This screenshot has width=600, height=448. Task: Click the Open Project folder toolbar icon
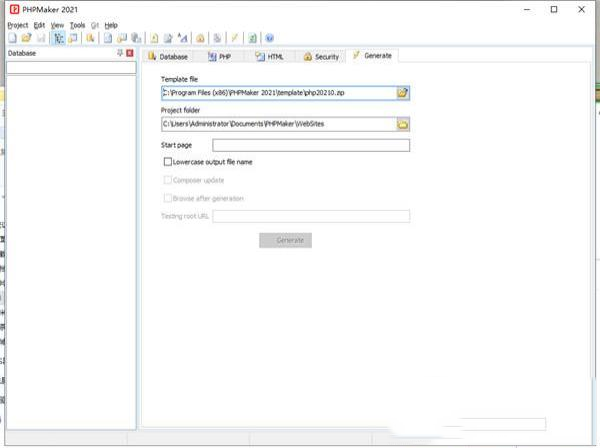coord(26,37)
